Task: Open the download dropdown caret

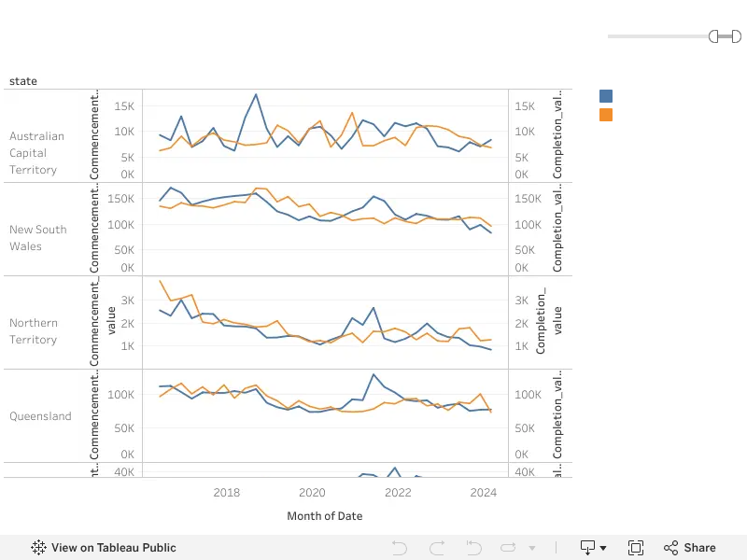Action: pyautogui.click(x=603, y=548)
